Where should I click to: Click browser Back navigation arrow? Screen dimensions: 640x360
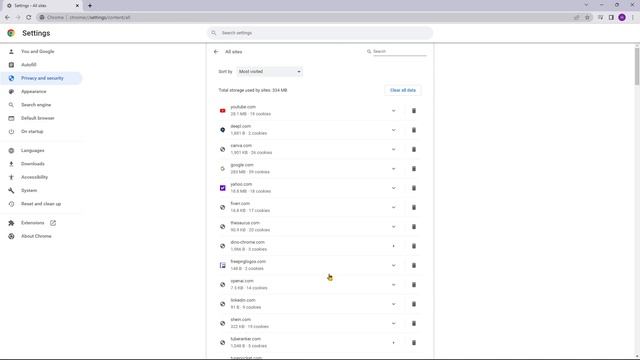pos(7,18)
